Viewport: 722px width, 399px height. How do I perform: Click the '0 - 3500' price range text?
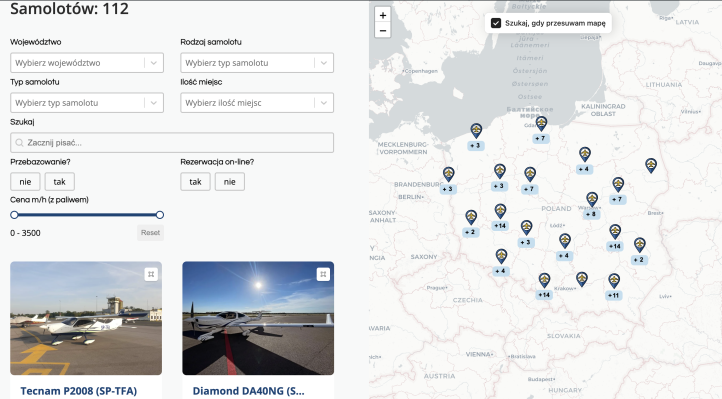click(25, 233)
